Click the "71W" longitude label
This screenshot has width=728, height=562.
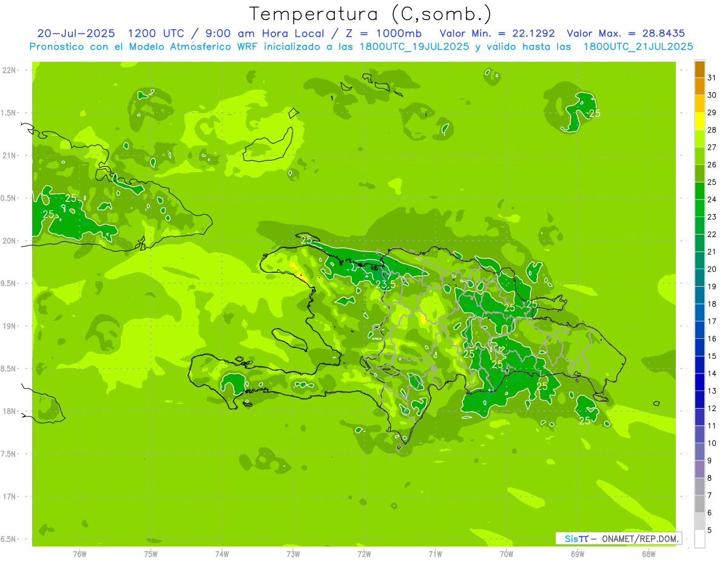pyautogui.click(x=435, y=554)
